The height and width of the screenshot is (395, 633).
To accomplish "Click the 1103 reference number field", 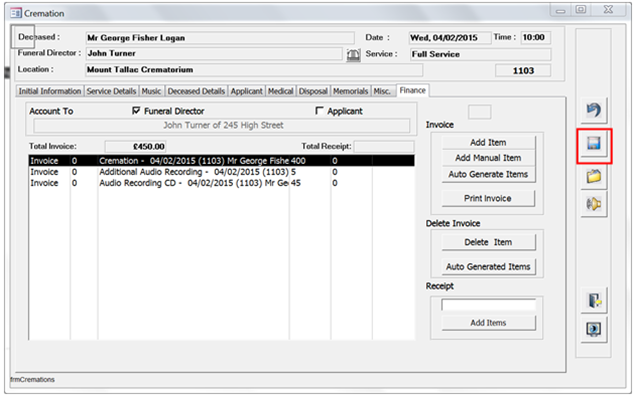I will tap(523, 71).
